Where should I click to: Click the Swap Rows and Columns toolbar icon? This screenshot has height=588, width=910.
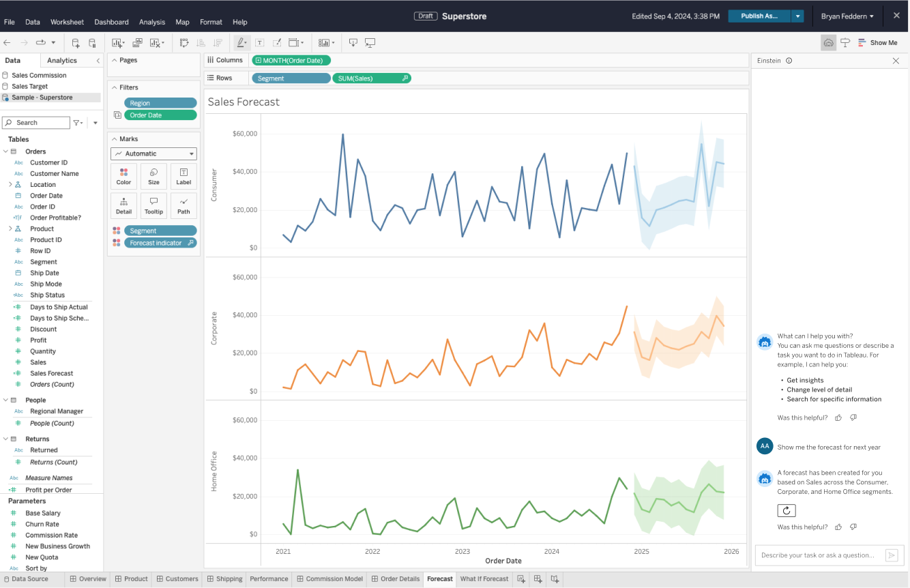pos(184,42)
